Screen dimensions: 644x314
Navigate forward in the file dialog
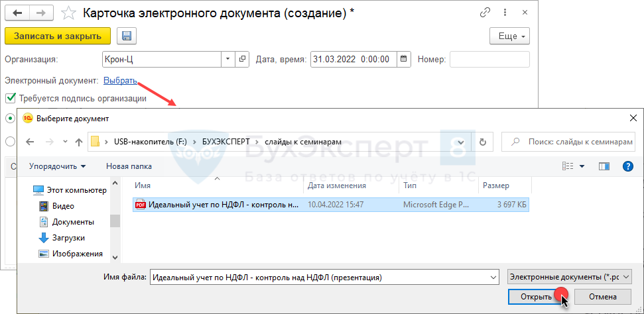click(x=49, y=142)
